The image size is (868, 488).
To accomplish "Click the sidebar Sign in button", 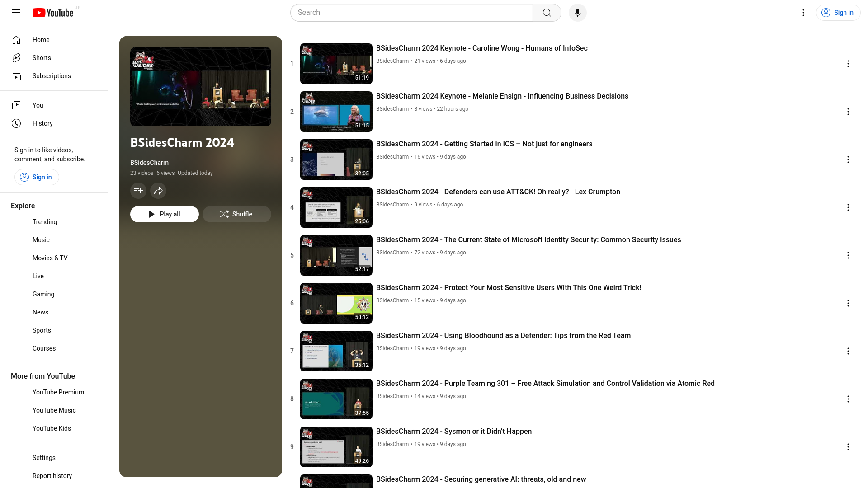I will [37, 177].
